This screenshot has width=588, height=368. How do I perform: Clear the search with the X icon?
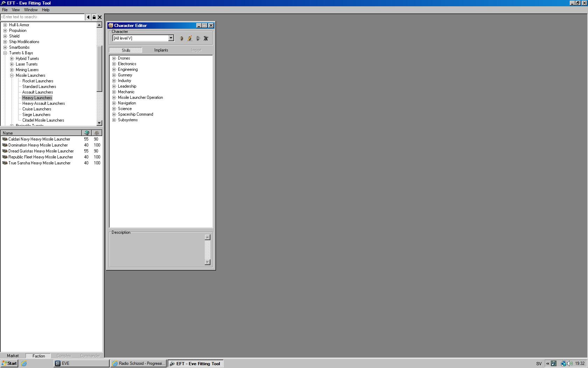[x=100, y=17]
